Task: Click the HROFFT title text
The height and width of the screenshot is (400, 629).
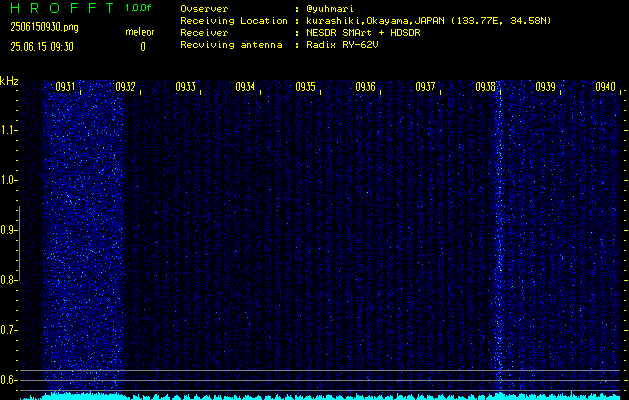Action: tap(62, 8)
